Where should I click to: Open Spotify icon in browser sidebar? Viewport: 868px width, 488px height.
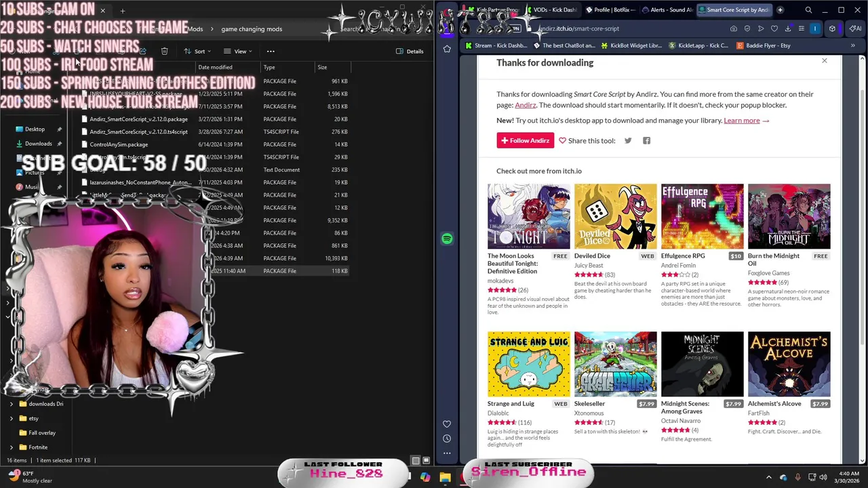447,239
